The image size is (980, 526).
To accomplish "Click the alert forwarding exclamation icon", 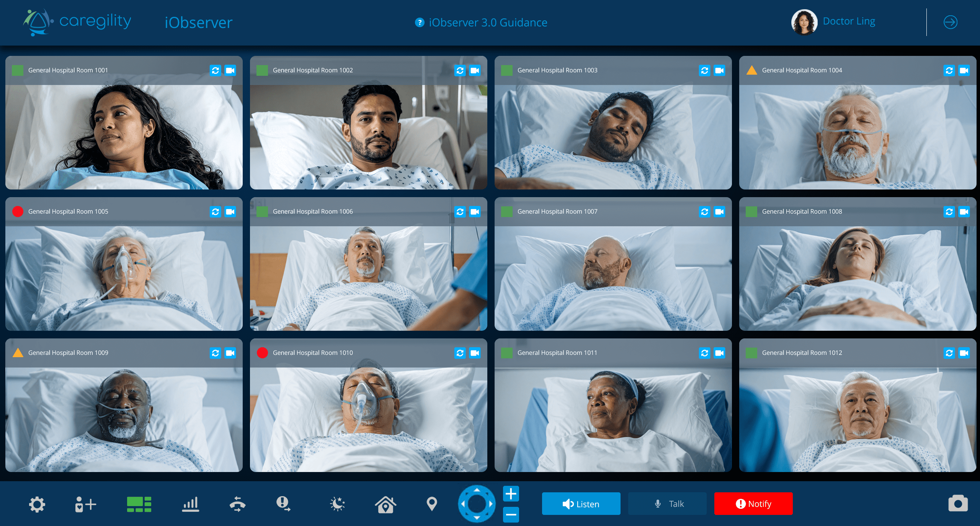I will [283, 504].
